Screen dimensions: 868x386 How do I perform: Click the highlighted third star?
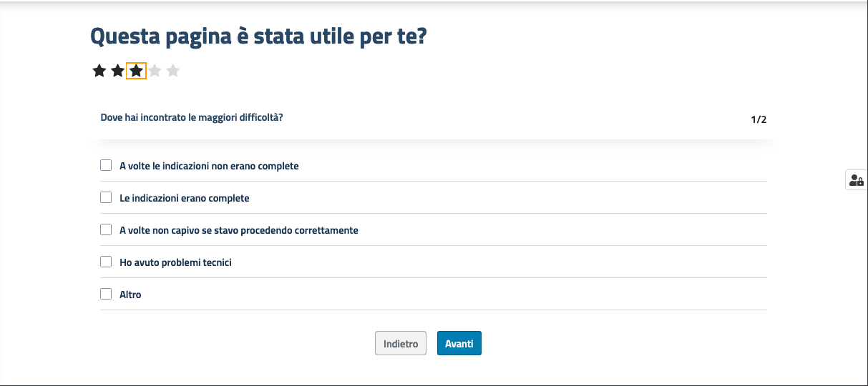coord(136,71)
